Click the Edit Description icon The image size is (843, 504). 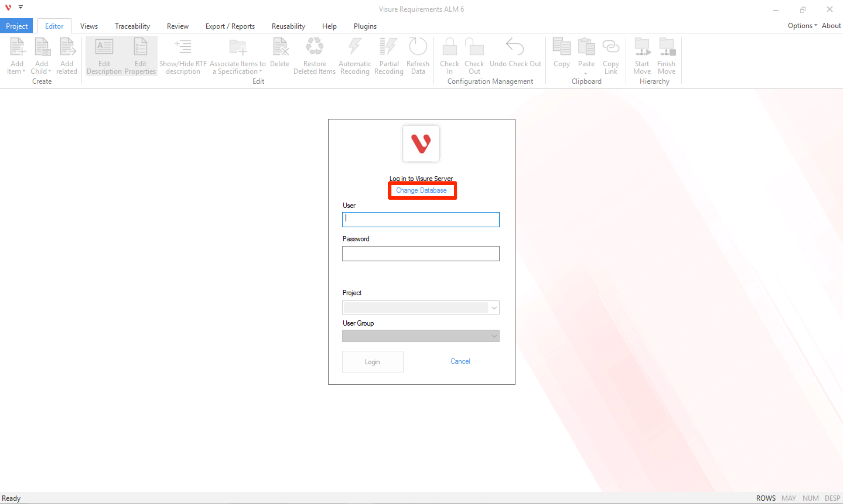tap(104, 56)
